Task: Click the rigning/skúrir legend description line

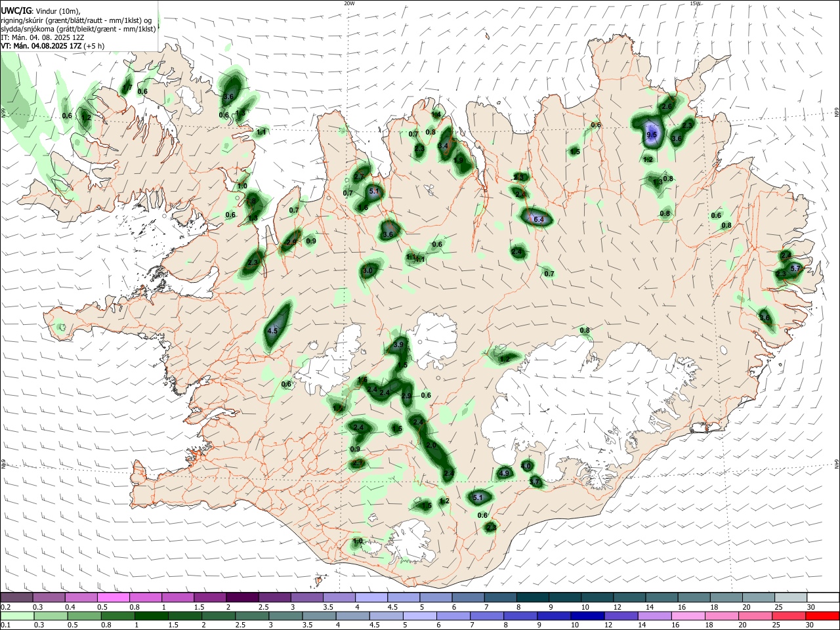Action: point(76,20)
